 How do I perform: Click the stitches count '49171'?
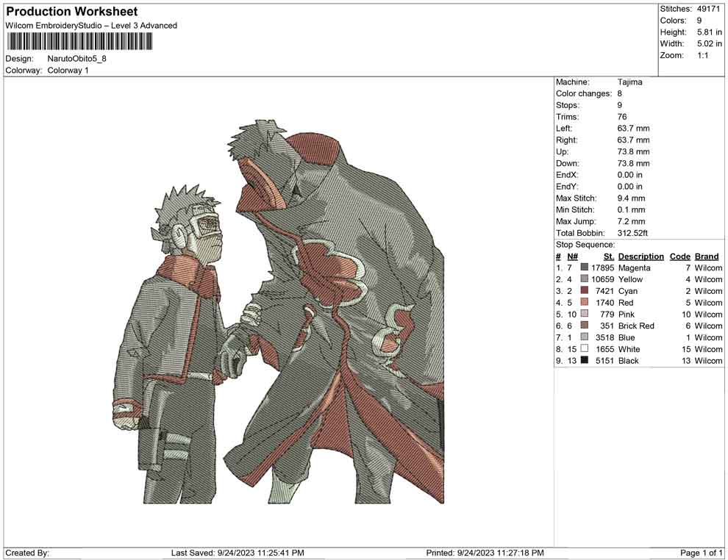708,9
